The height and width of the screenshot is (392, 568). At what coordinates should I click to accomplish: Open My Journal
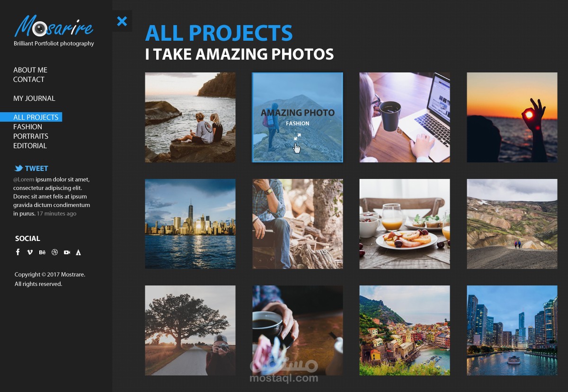tap(34, 98)
